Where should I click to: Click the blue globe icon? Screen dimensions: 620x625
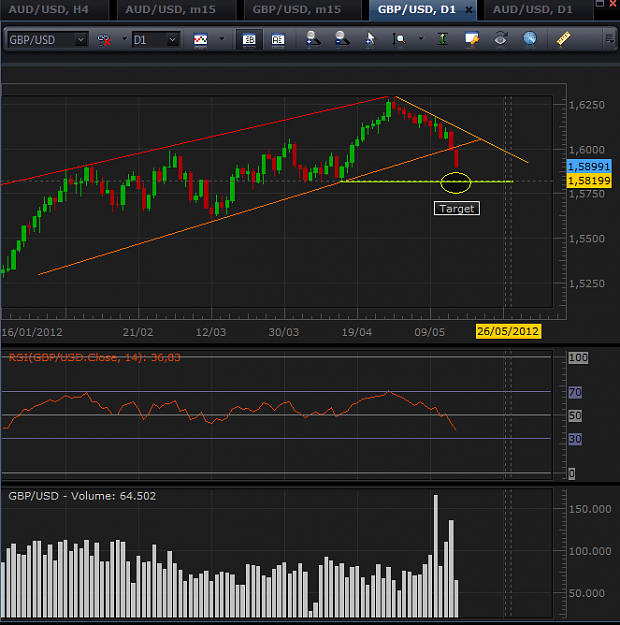coord(529,39)
